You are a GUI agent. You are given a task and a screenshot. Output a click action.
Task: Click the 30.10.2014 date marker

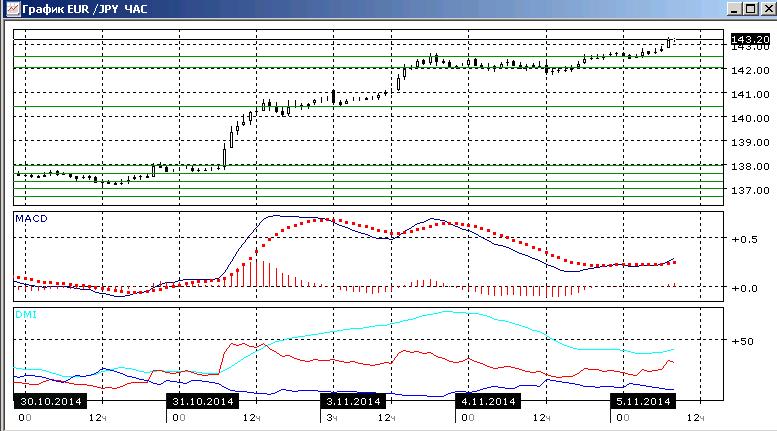pos(51,401)
